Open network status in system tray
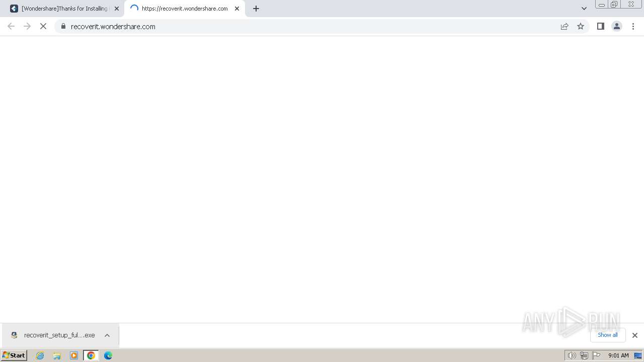644x362 pixels. 584,355
